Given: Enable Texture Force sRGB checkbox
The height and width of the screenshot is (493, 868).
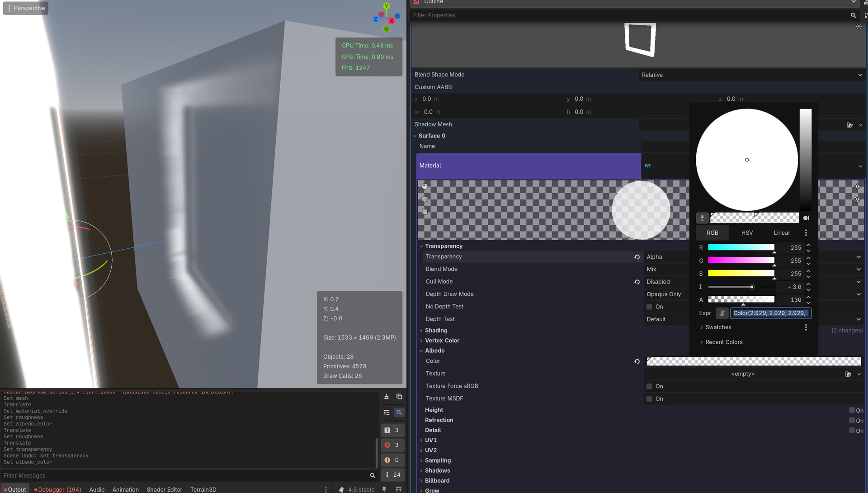Looking at the screenshot, I should point(649,386).
